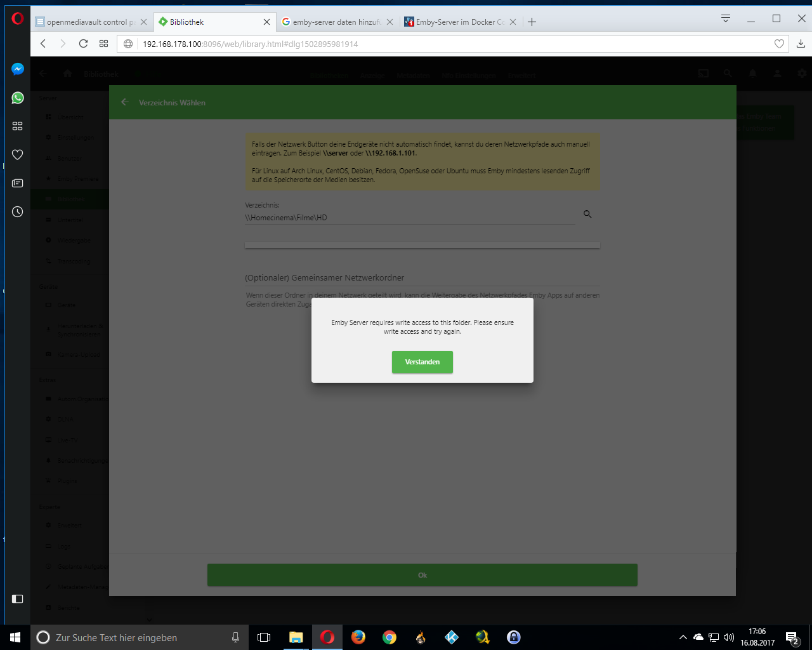Show hidden system tray icons chevron
The height and width of the screenshot is (650, 812).
point(683,637)
